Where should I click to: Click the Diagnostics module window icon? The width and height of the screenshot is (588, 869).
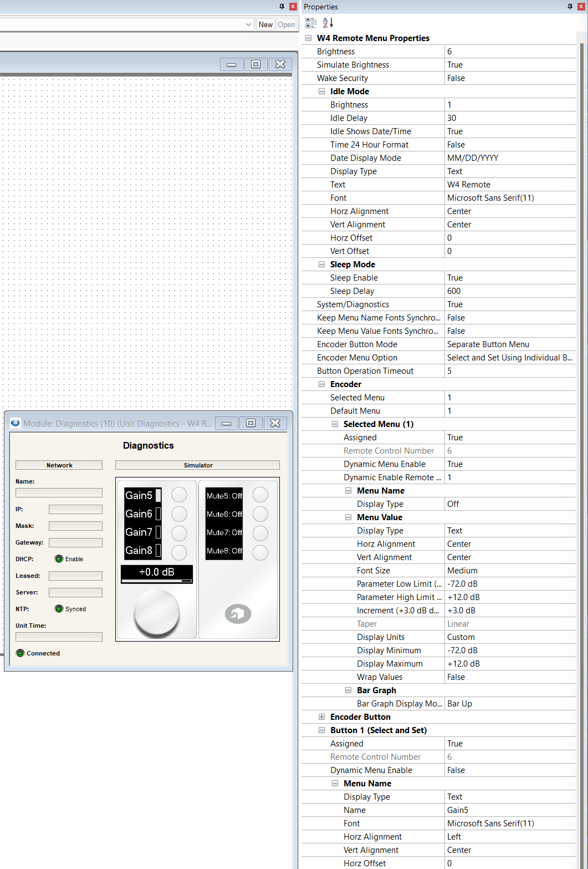[16, 423]
